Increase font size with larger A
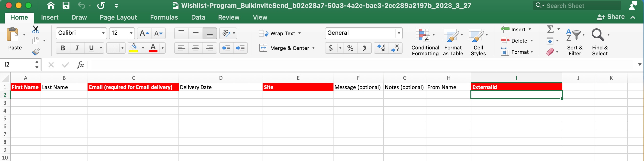 point(144,33)
